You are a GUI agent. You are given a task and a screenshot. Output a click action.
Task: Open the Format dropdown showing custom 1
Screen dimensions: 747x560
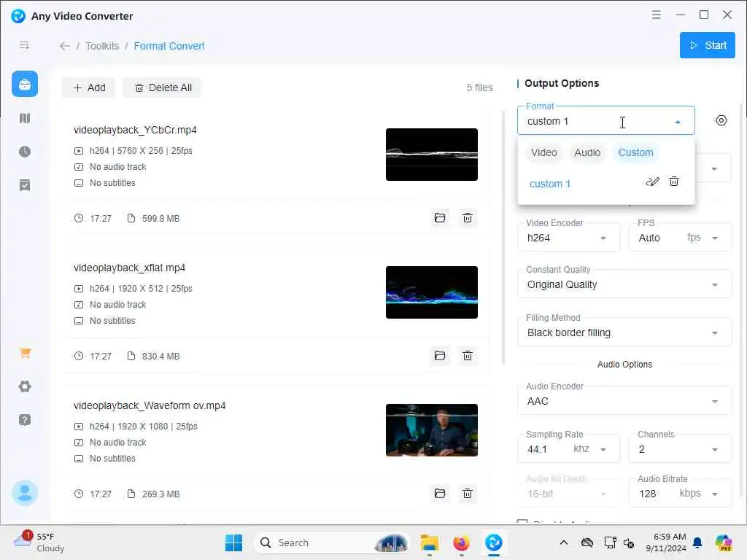[x=605, y=121]
